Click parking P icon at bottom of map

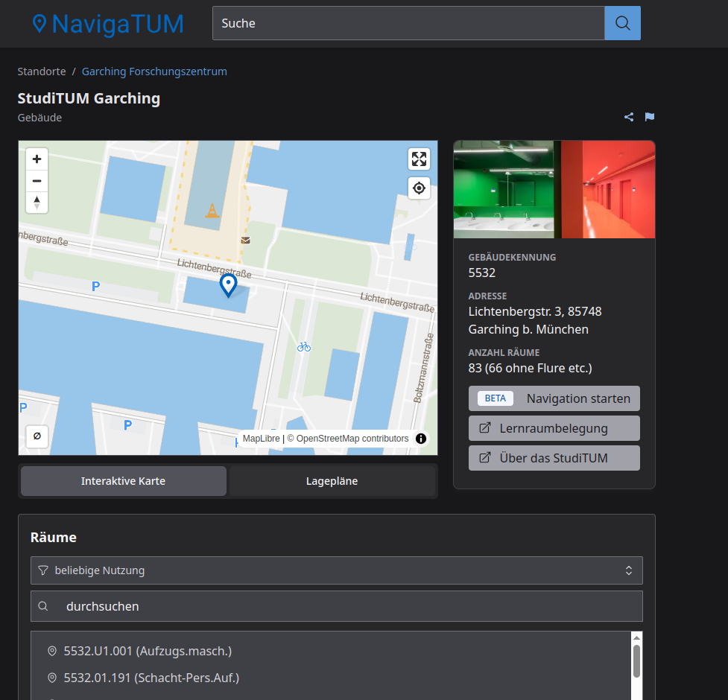(127, 424)
